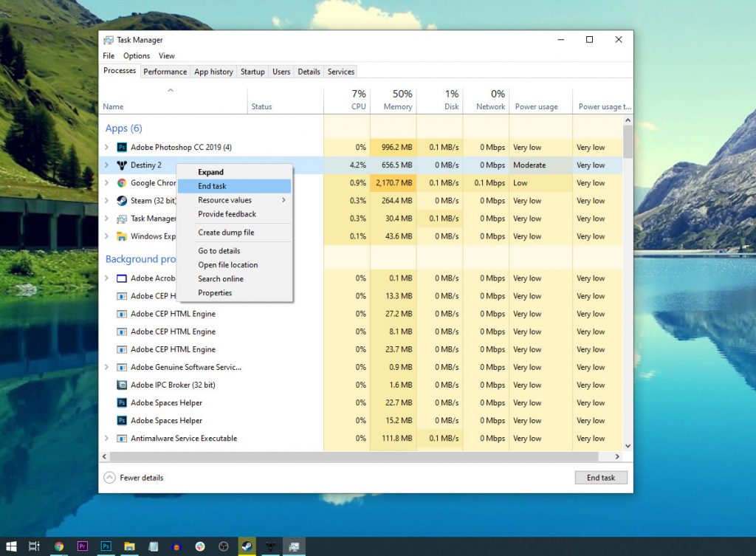Choose End task in the context menu
The height and width of the screenshot is (556, 756).
(x=234, y=186)
